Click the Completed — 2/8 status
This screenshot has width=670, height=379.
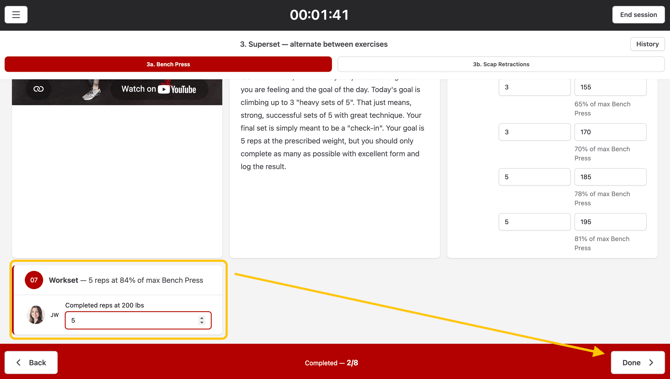pos(331,363)
